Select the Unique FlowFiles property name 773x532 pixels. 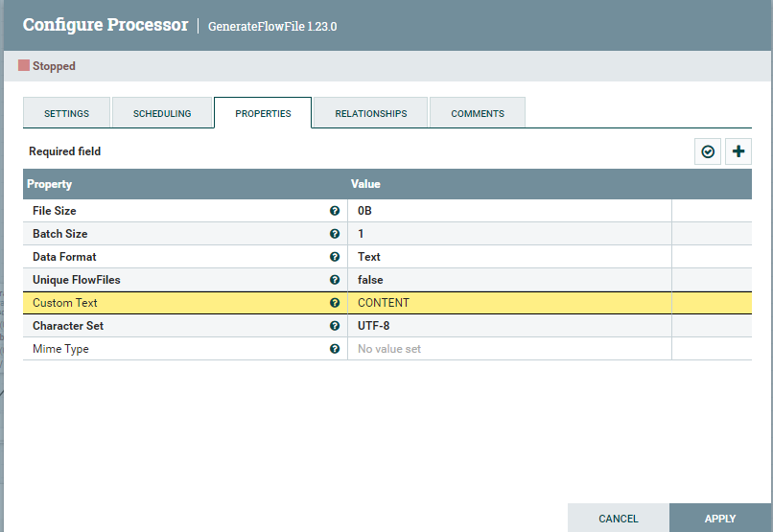click(x=77, y=280)
